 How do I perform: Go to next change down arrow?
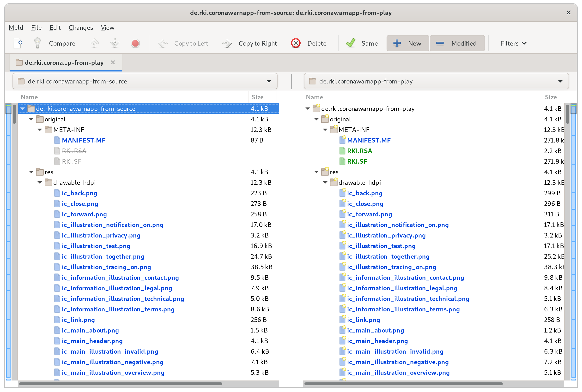click(115, 43)
